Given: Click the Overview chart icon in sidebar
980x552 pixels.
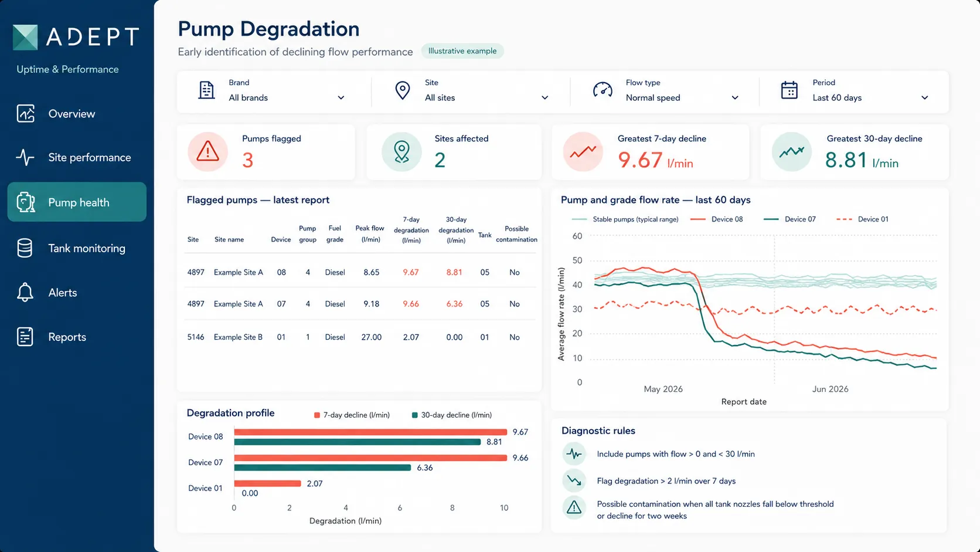Looking at the screenshot, I should (x=25, y=113).
